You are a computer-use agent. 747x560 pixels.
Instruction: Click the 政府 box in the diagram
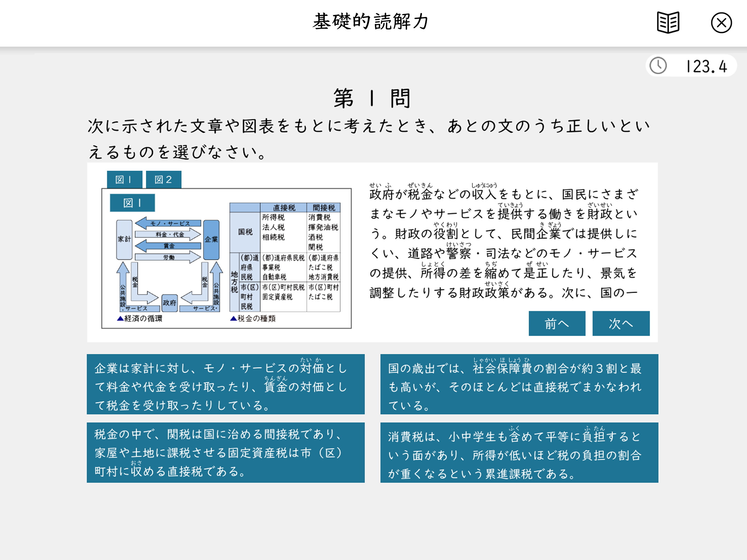point(169,303)
